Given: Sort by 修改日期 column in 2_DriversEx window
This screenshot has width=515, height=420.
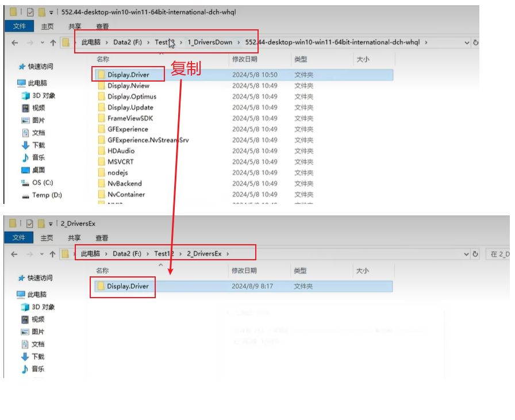Looking at the screenshot, I should point(246,271).
